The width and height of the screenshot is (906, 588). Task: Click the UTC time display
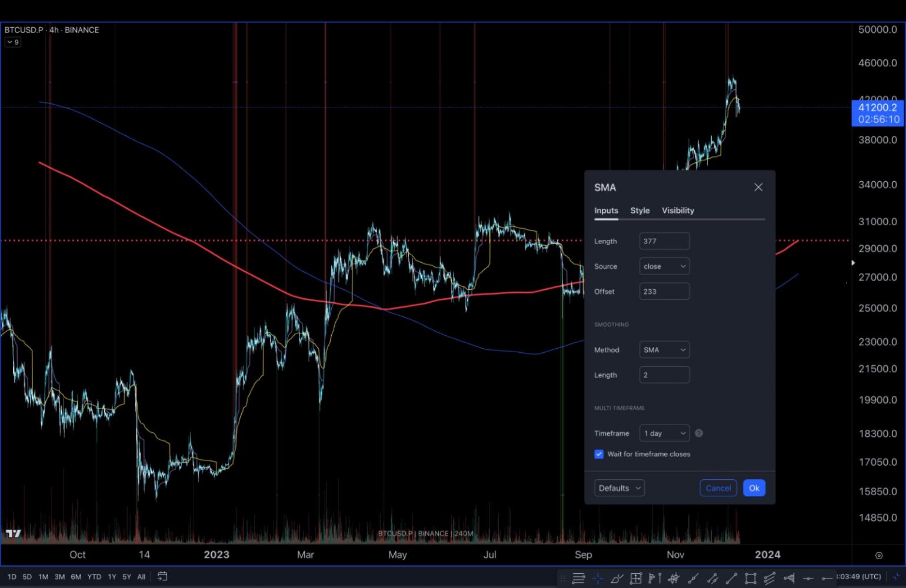click(x=858, y=577)
